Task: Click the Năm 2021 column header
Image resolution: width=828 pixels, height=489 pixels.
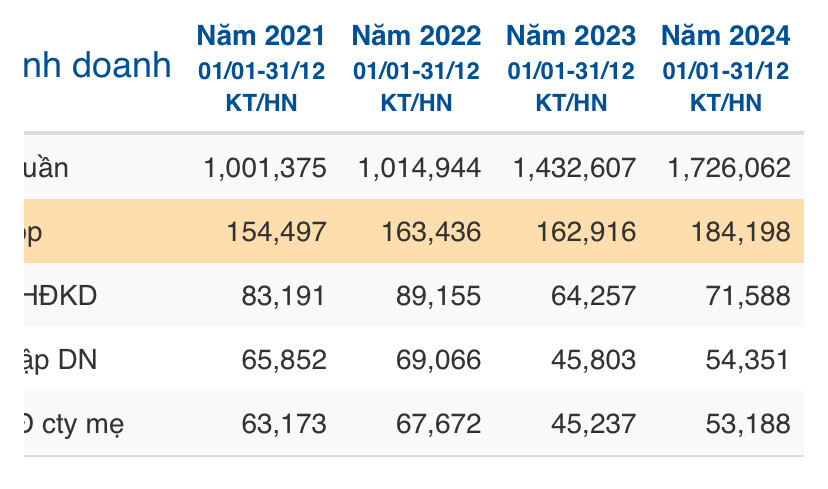Action: 261,37
